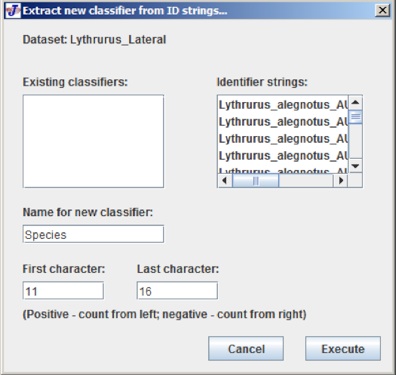Close the Extract new classifier dialog
The image size is (396, 375).
tap(383, 10)
